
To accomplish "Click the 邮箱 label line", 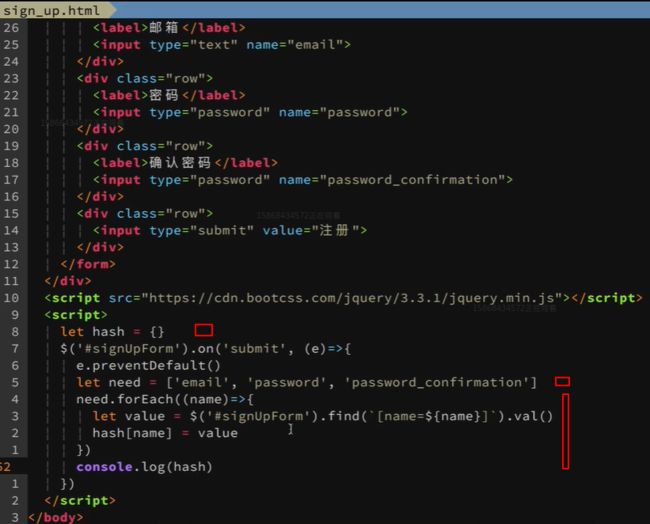I will (169, 27).
